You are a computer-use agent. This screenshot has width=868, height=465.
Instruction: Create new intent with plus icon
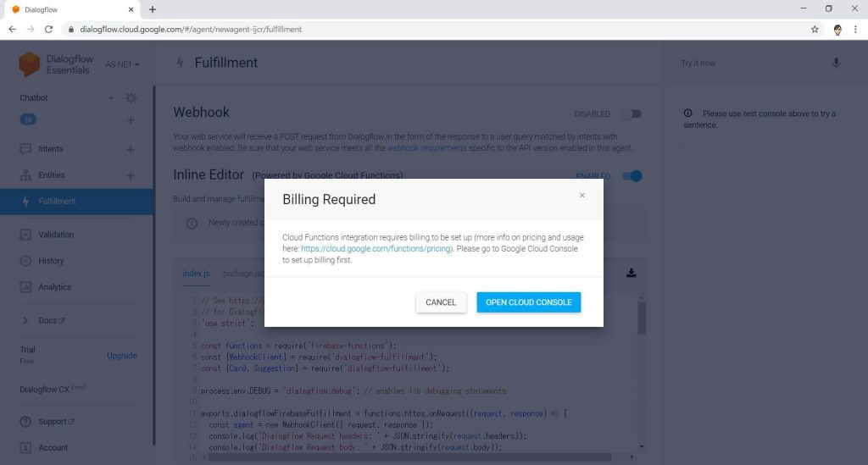click(131, 149)
